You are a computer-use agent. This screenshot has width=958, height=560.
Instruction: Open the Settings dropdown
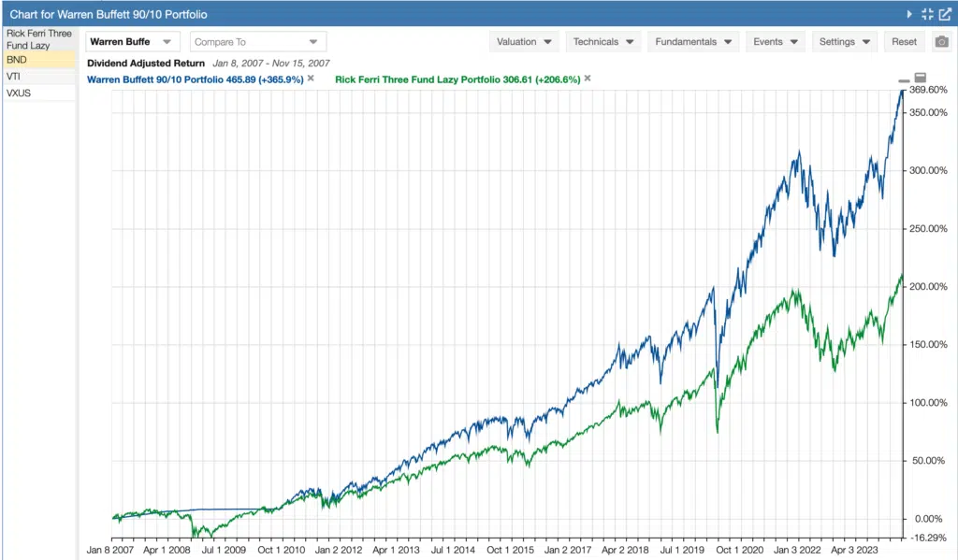(843, 41)
